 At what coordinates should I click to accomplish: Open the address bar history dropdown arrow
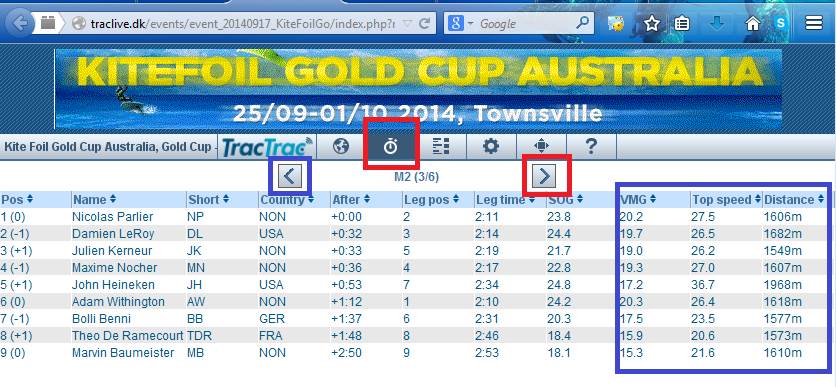coord(407,23)
